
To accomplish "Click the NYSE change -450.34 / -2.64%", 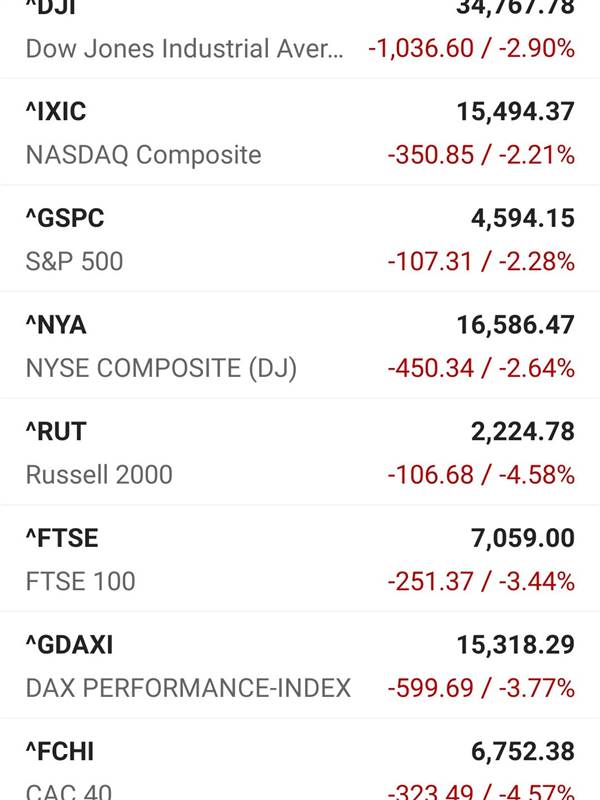I will click(481, 368).
